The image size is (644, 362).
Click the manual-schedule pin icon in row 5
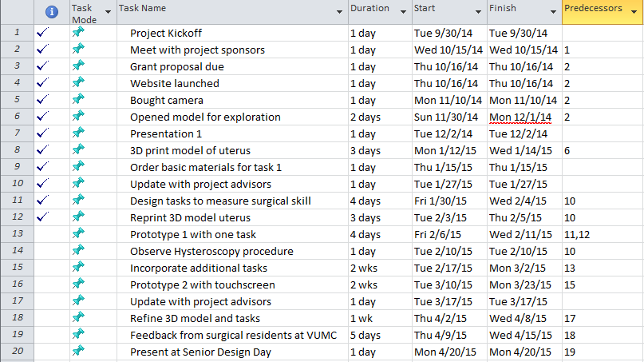[x=77, y=100]
